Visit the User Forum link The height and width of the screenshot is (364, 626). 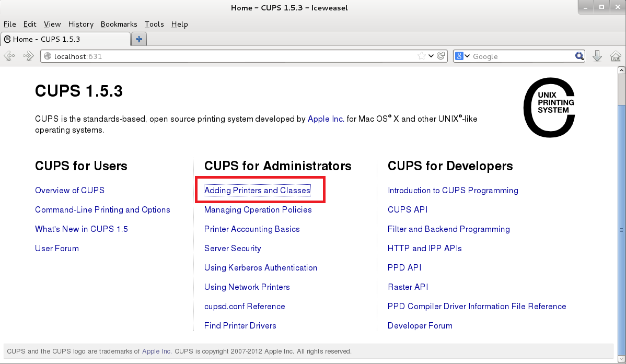(x=56, y=248)
